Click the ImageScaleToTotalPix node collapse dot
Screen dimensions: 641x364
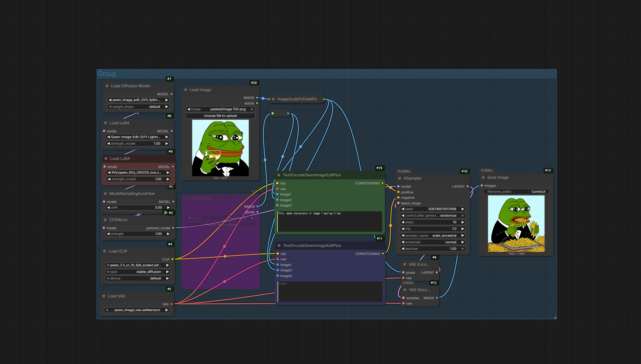coord(273,99)
